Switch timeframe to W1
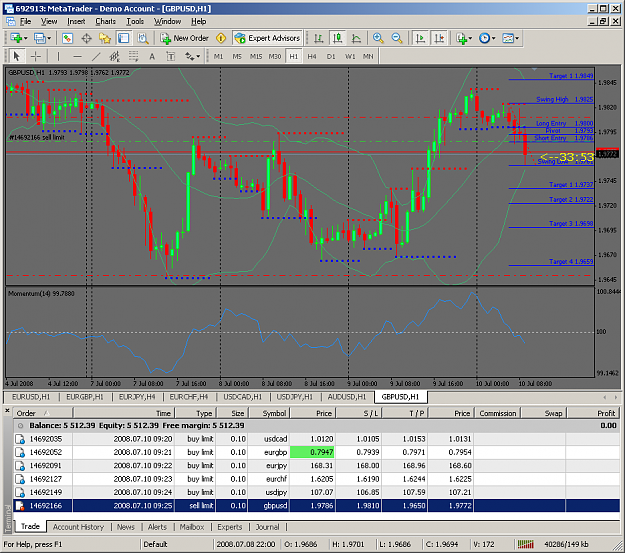Image resolution: width=625 pixels, height=553 pixels. click(x=350, y=56)
